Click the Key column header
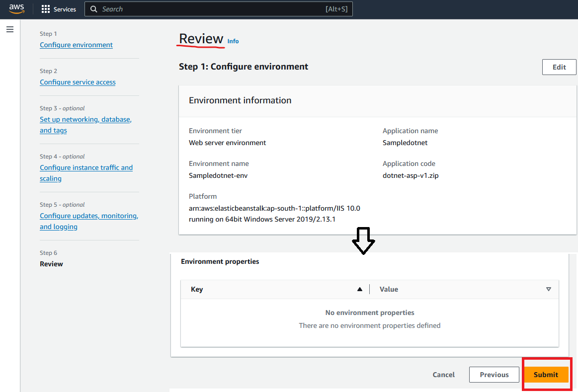The width and height of the screenshot is (578, 392). click(x=197, y=289)
